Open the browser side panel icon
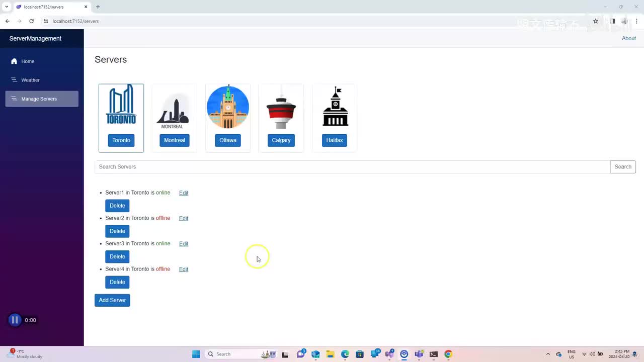 tap(612, 21)
